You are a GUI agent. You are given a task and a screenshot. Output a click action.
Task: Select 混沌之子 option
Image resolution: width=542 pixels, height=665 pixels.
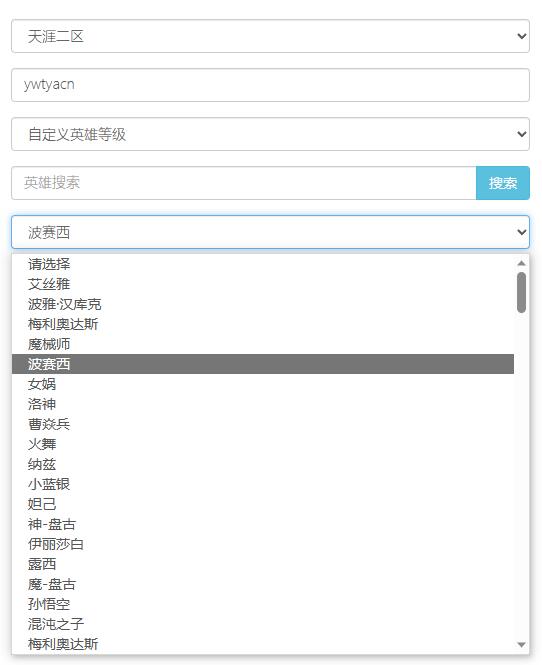tap(263, 624)
